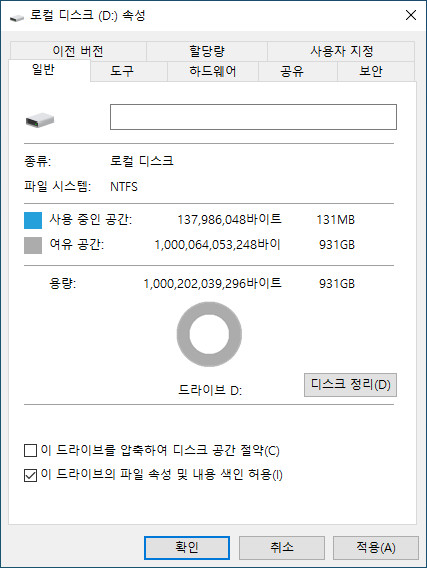Close the properties dialog window
This screenshot has width=427, height=568.
(x=411, y=15)
